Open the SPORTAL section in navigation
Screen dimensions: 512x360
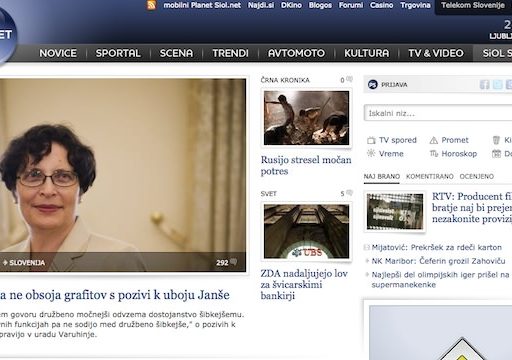pyautogui.click(x=118, y=53)
